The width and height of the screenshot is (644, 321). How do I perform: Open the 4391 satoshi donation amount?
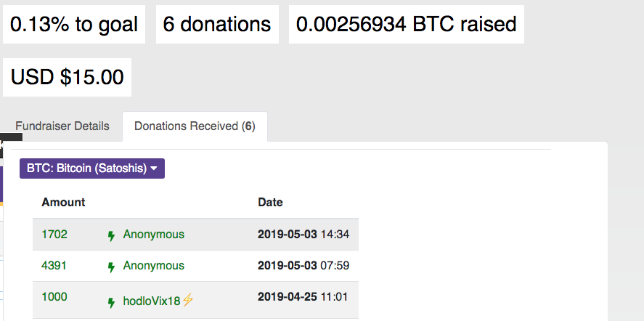click(x=54, y=266)
